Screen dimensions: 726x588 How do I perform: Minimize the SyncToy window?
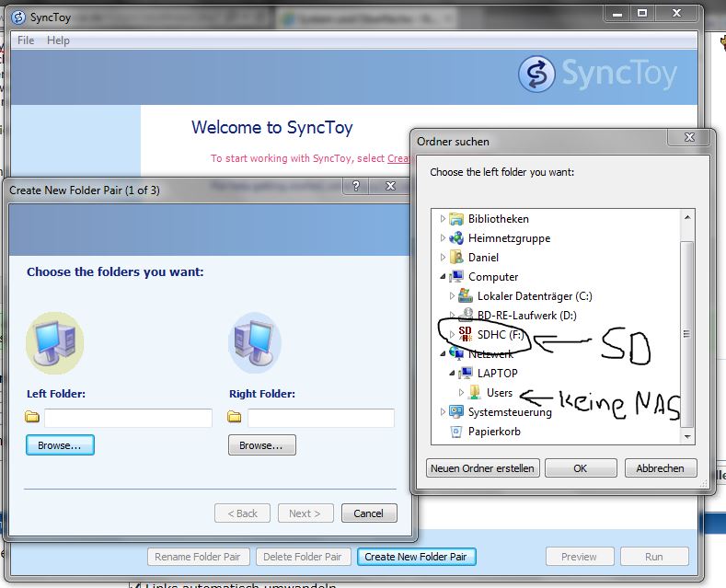(x=617, y=14)
